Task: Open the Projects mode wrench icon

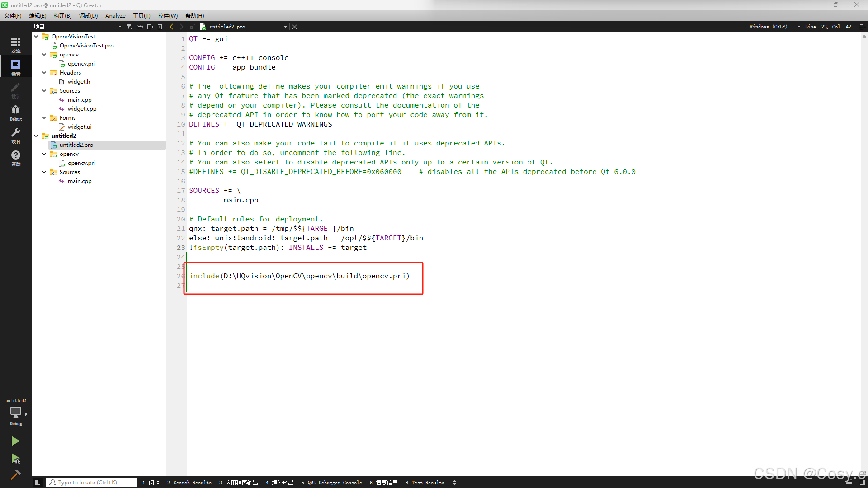Action: [15, 135]
